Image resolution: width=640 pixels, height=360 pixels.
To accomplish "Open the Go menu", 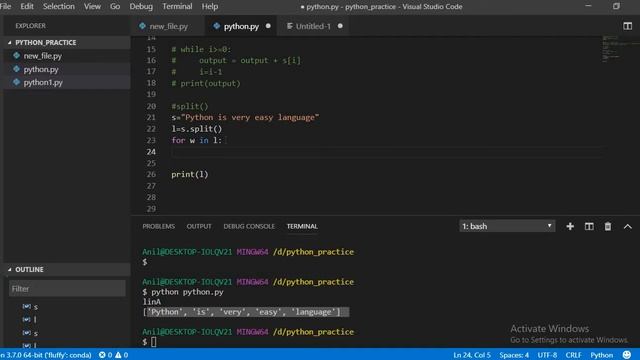I will (x=115, y=7).
